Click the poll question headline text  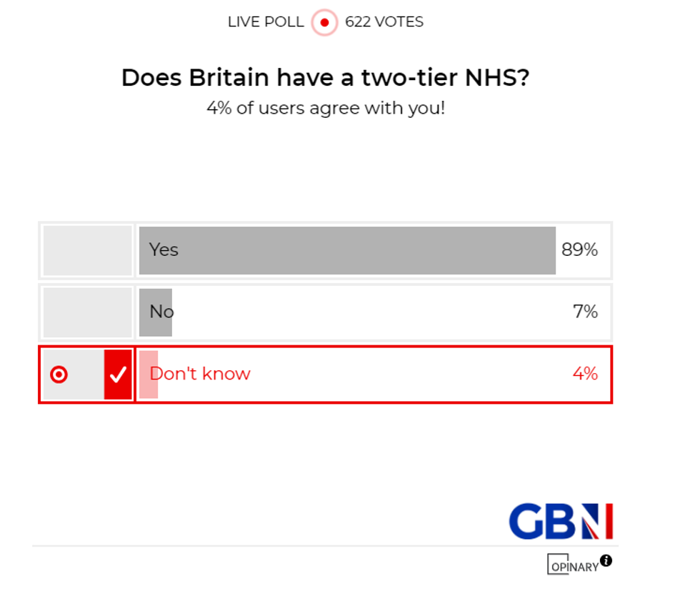pos(326,77)
